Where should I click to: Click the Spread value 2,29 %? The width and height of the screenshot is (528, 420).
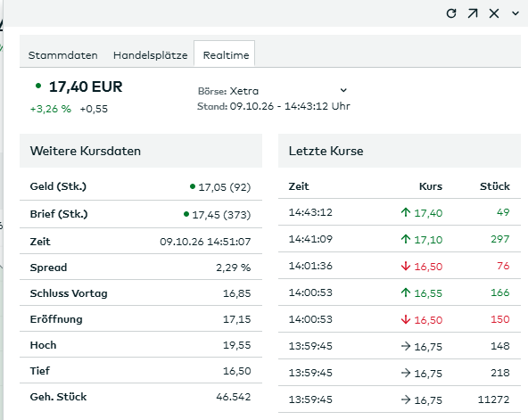[x=234, y=268]
